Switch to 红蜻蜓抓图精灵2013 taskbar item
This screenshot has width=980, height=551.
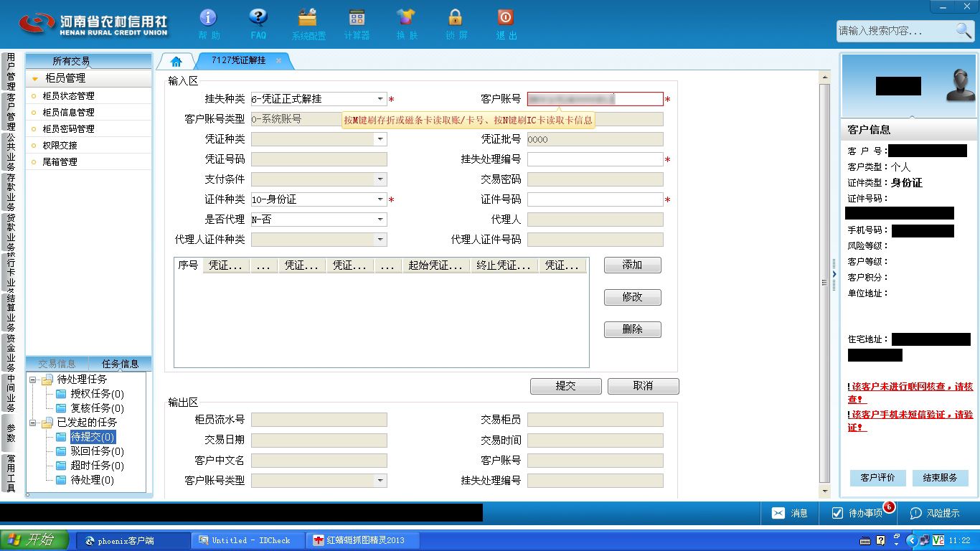[x=363, y=540]
